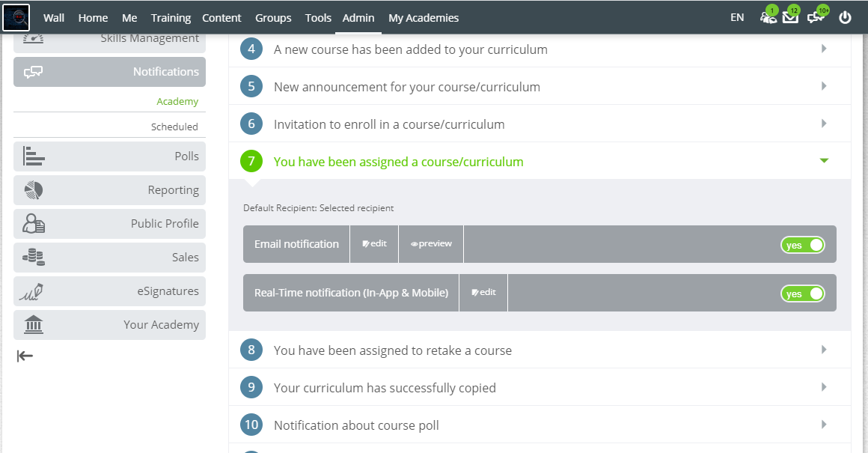
Task: Select the Scheduled submenu link
Action: pyautogui.click(x=174, y=127)
